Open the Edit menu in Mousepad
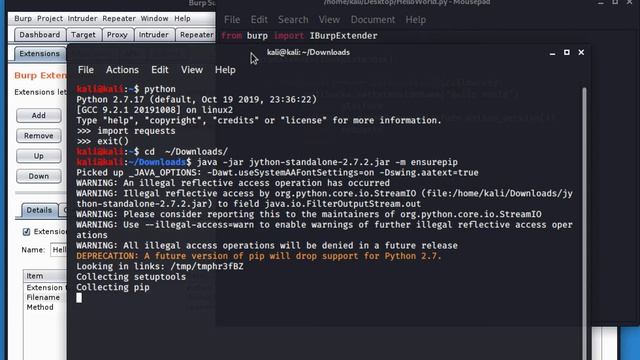Viewport: 640px width, 360px height. coord(259,20)
